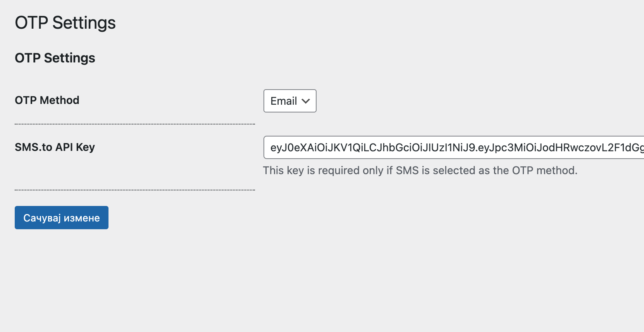The image size is (644, 332).
Task: Open the OTP Method Email dropdown
Action: click(290, 101)
